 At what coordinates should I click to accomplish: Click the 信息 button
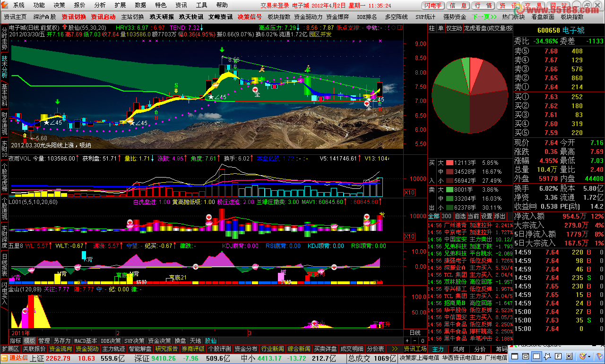pos(458,6)
